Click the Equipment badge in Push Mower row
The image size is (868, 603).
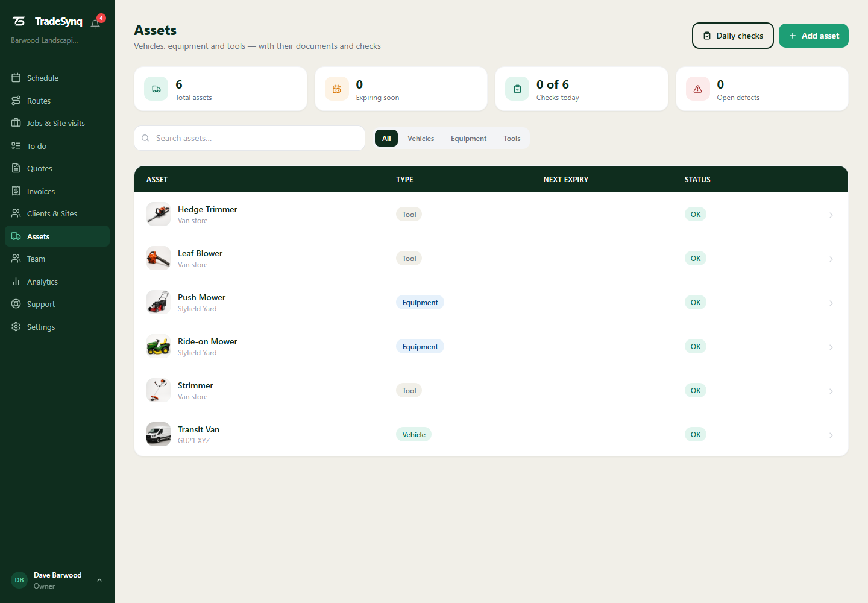pyautogui.click(x=420, y=302)
